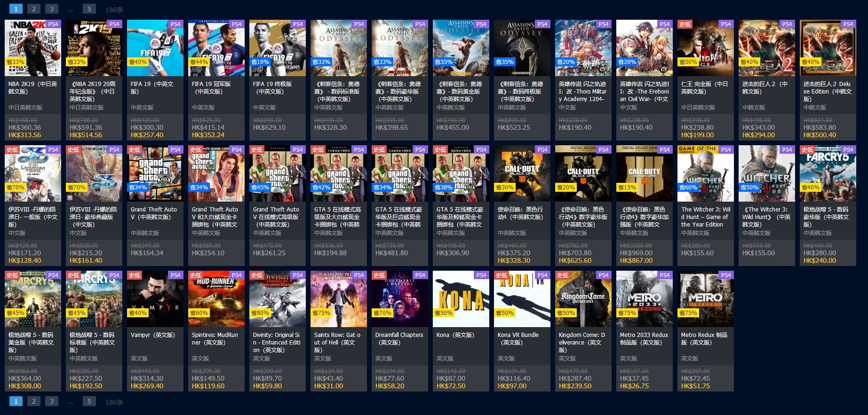Open the 极地战嚎 5 数码豪华版 cover
868x415 pixels.
[828, 173]
